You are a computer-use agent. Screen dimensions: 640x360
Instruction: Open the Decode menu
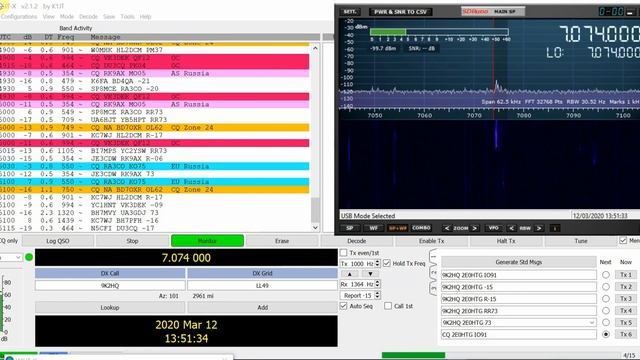pos(88,17)
